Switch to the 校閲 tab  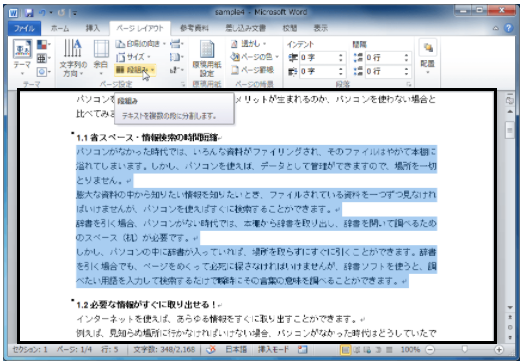290,28
